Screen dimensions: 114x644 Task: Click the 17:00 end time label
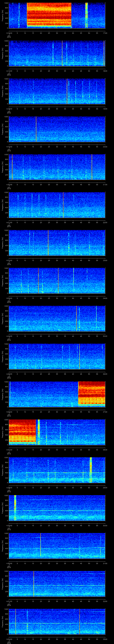click(105, 33)
